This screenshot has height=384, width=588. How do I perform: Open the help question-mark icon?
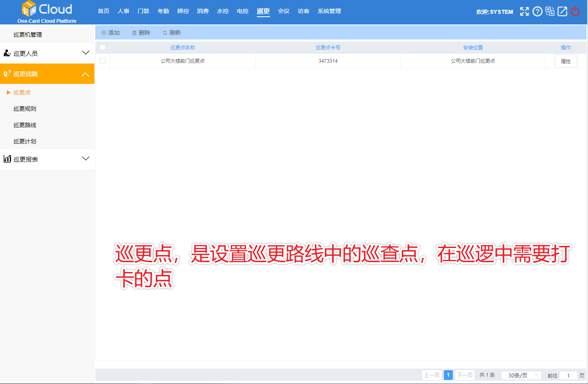538,11
